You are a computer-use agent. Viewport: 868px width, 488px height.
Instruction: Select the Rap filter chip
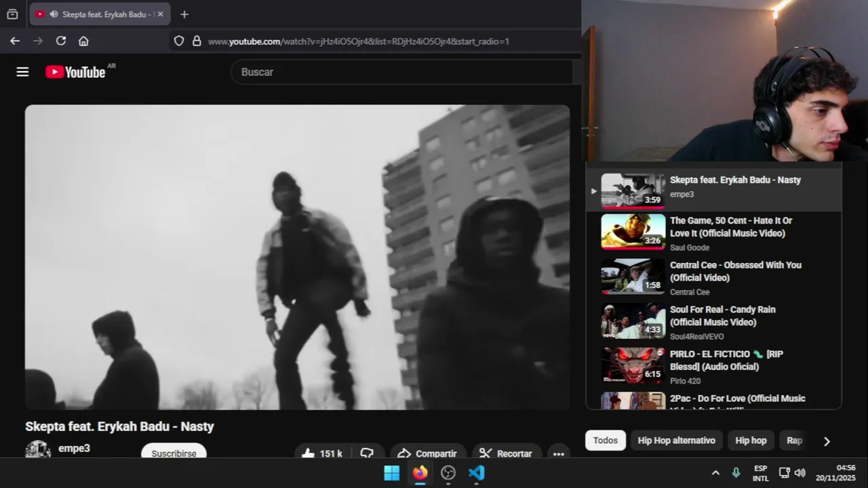794,441
